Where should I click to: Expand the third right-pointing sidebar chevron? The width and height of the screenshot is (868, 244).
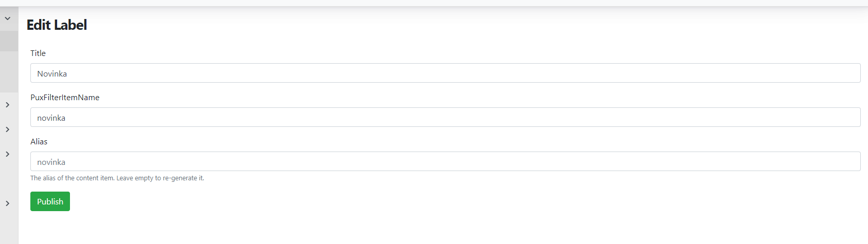[x=8, y=154]
